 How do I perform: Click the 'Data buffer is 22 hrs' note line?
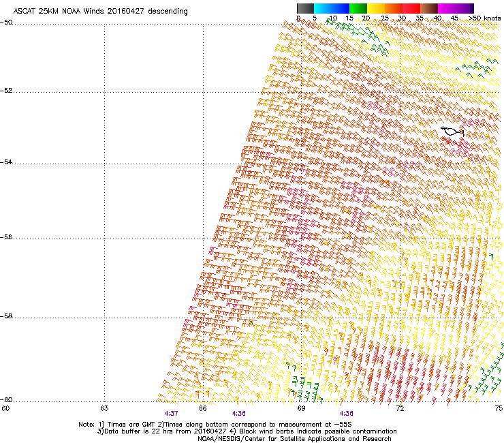247,431
